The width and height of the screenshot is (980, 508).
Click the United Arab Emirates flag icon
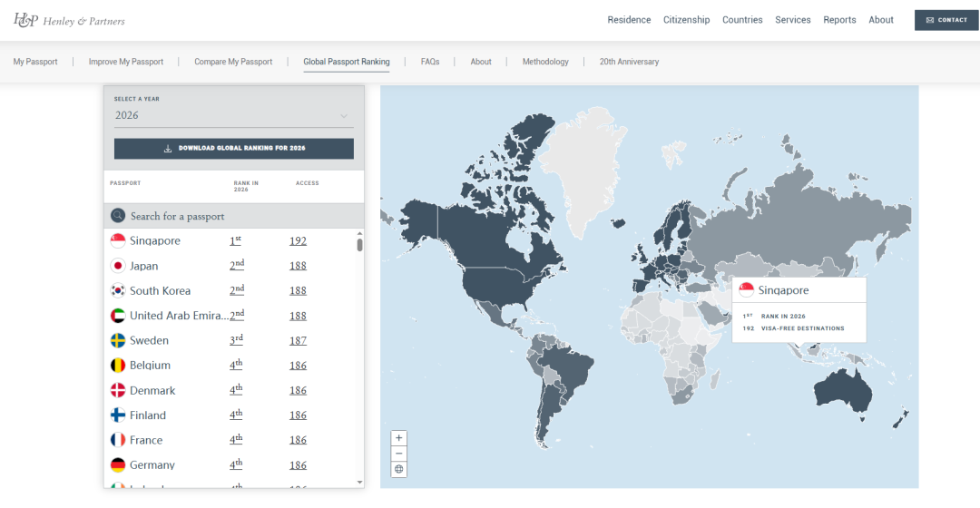[117, 316]
